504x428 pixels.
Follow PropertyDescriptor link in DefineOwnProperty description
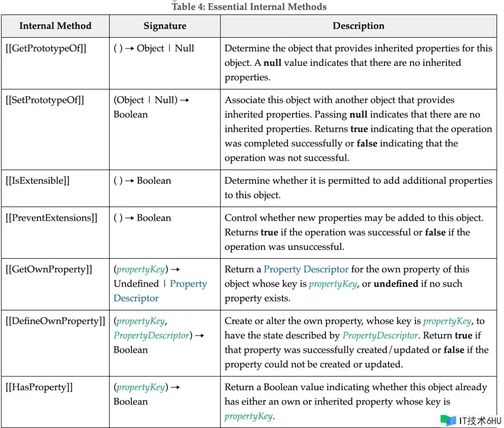[x=380, y=336]
